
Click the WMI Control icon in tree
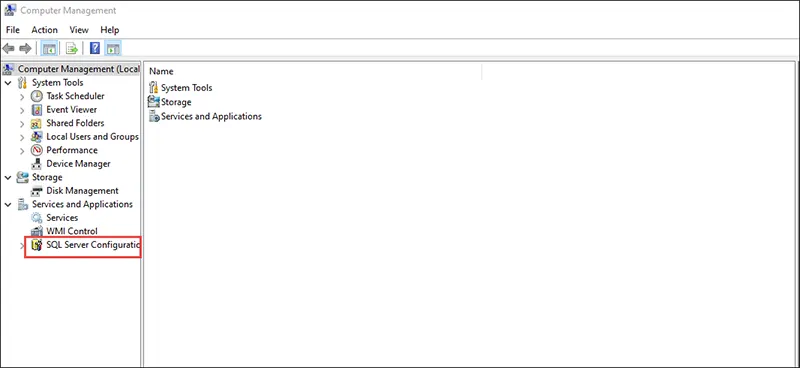[36, 231]
